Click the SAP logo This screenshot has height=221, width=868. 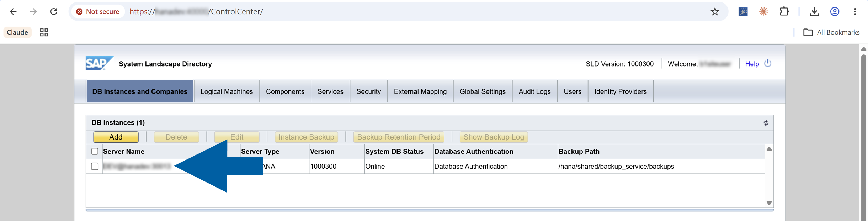tap(99, 63)
